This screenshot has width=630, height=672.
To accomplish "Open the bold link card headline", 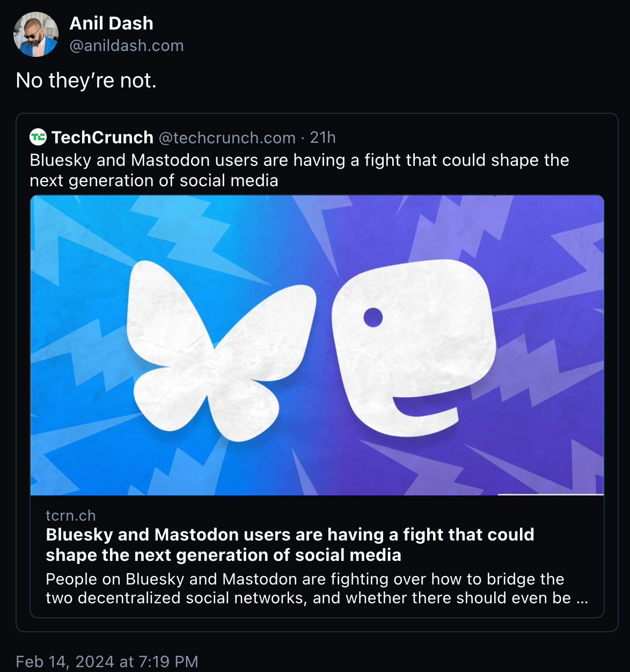I will coord(290,544).
